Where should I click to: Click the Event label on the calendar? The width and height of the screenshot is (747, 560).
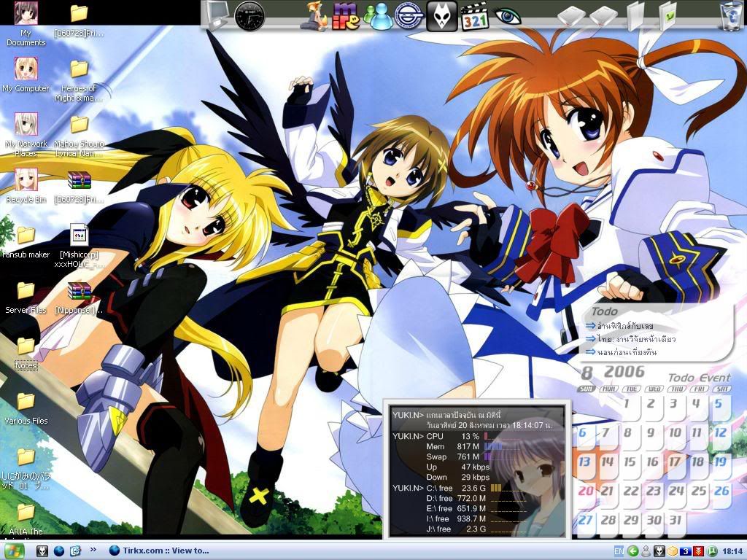(715, 378)
